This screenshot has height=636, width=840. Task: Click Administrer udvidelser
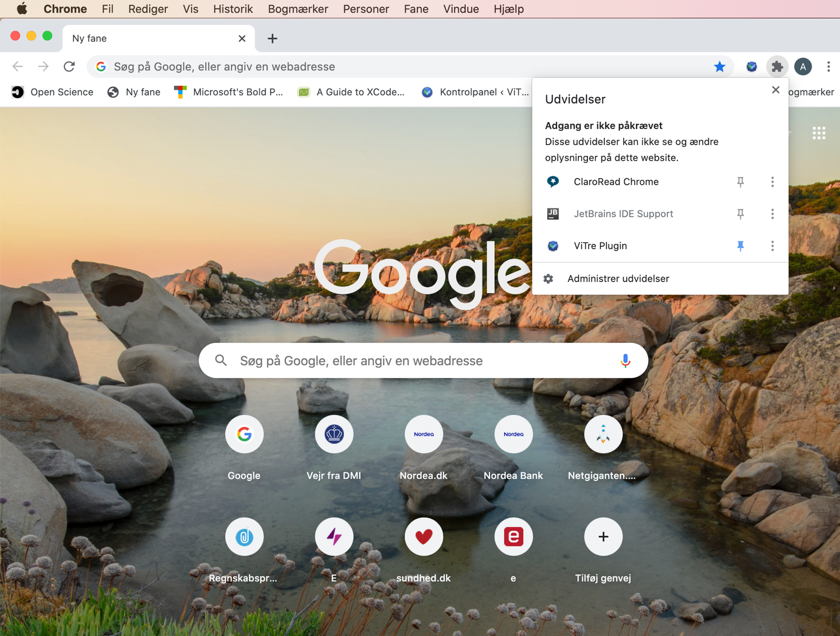[618, 279]
